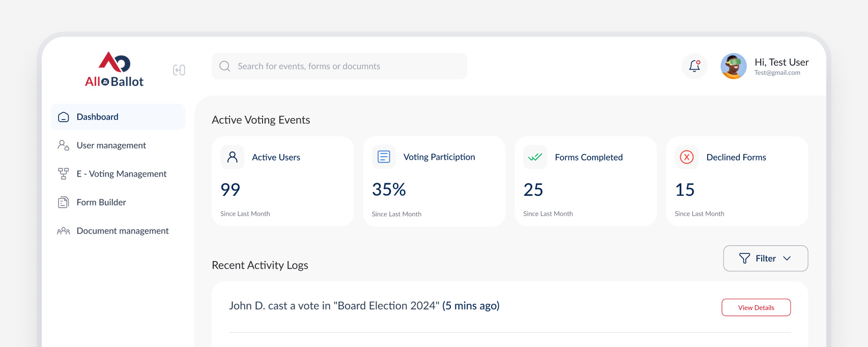Click Since Last Month under Forms Completed
Screen dimensions: 868x347
coord(548,214)
